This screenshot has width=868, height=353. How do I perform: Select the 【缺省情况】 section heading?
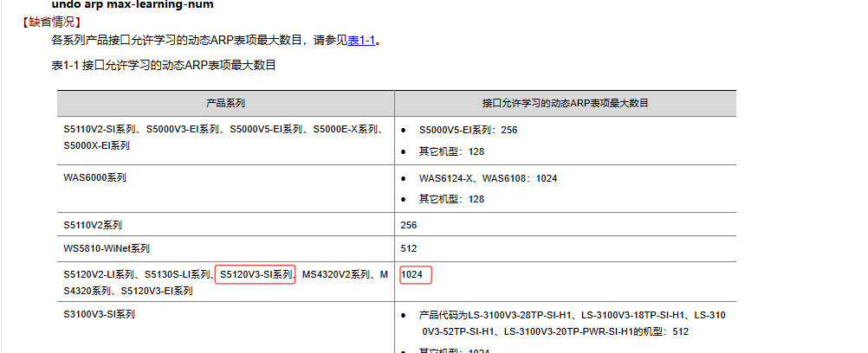point(52,22)
